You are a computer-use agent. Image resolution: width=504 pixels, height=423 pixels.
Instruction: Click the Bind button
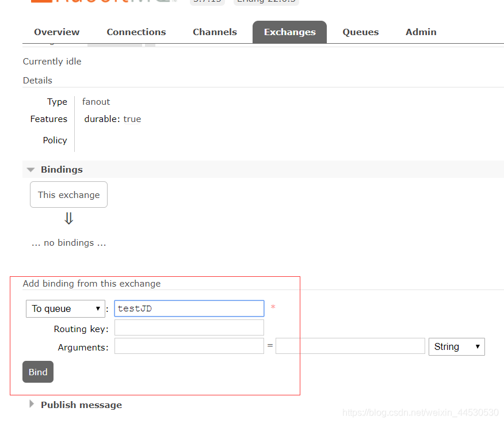pos(38,372)
